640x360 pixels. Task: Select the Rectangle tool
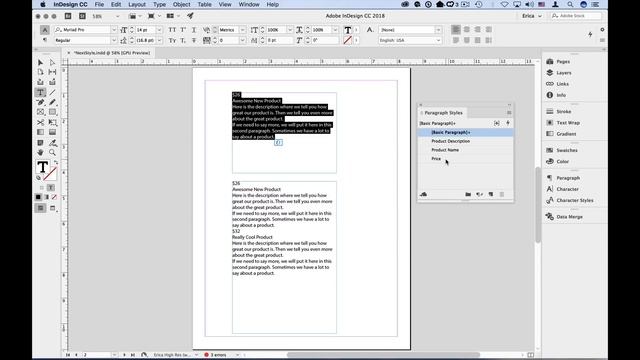52,112
